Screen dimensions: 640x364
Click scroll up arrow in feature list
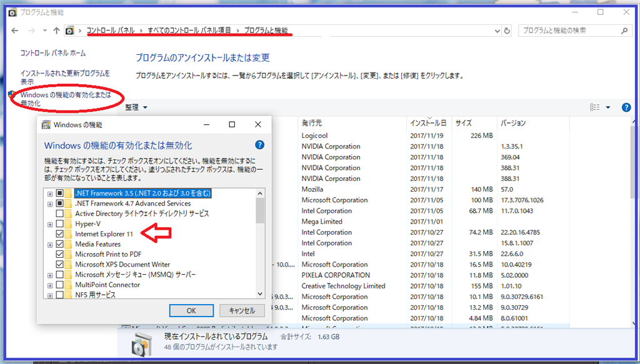click(x=260, y=193)
